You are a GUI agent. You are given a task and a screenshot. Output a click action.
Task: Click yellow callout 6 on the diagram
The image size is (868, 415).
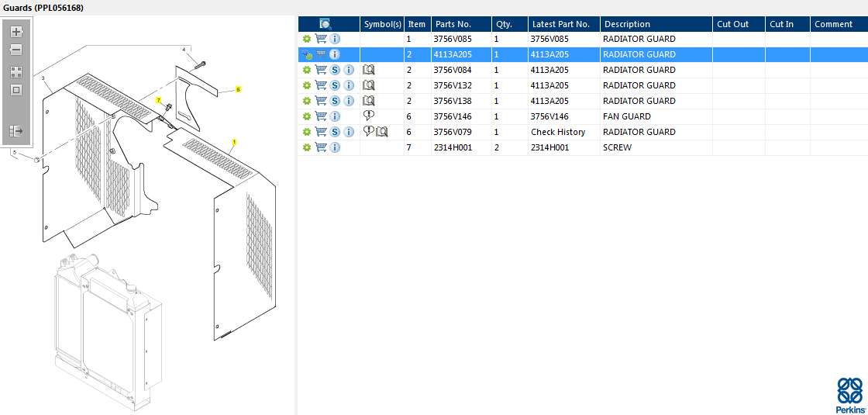point(238,89)
